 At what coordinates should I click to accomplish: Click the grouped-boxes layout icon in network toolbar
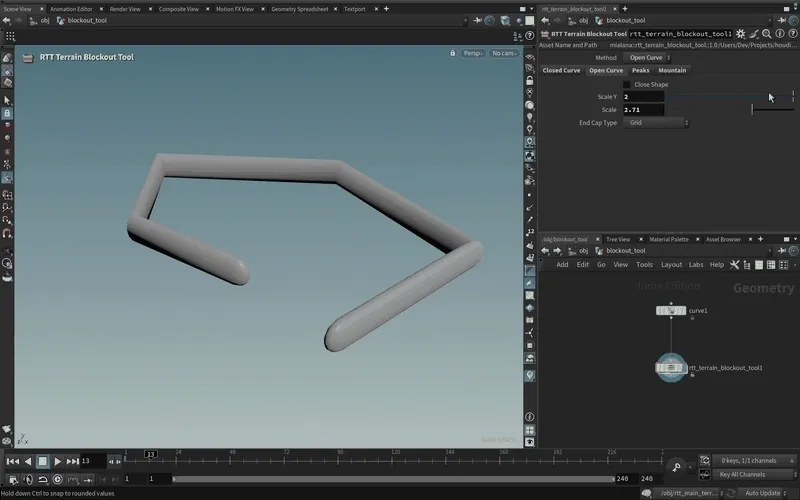[784, 265]
